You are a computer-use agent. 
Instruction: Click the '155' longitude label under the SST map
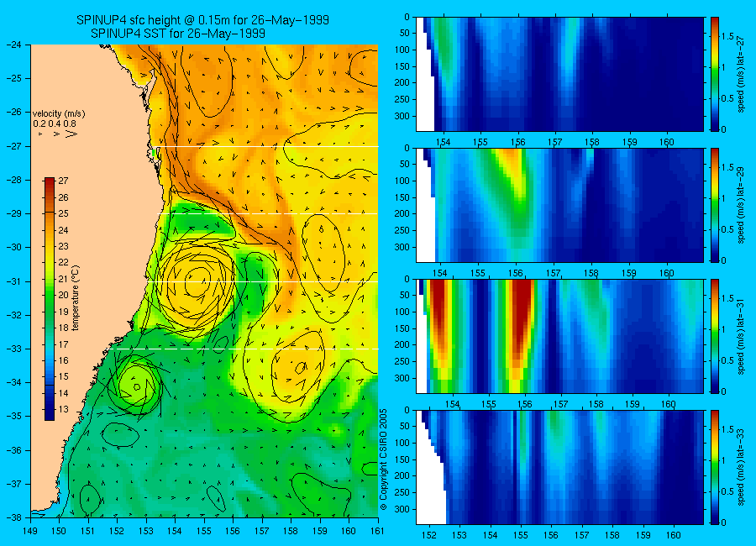[204, 531]
